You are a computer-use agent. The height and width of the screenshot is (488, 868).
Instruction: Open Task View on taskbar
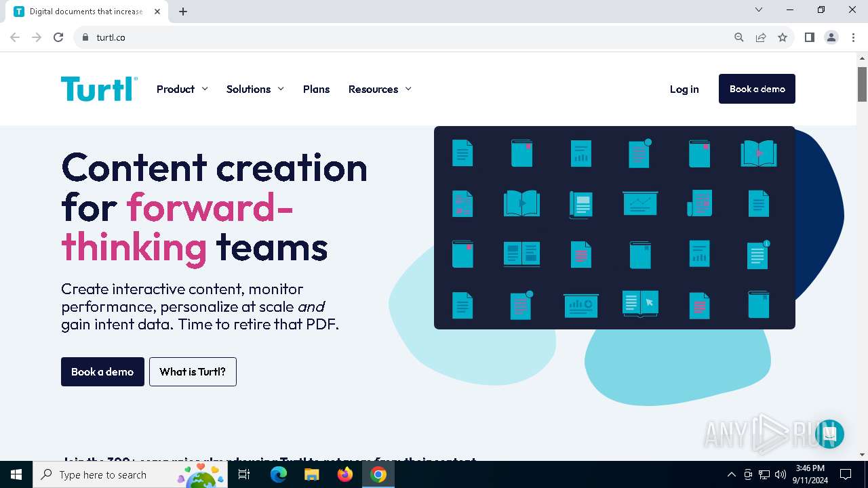coord(244,474)
